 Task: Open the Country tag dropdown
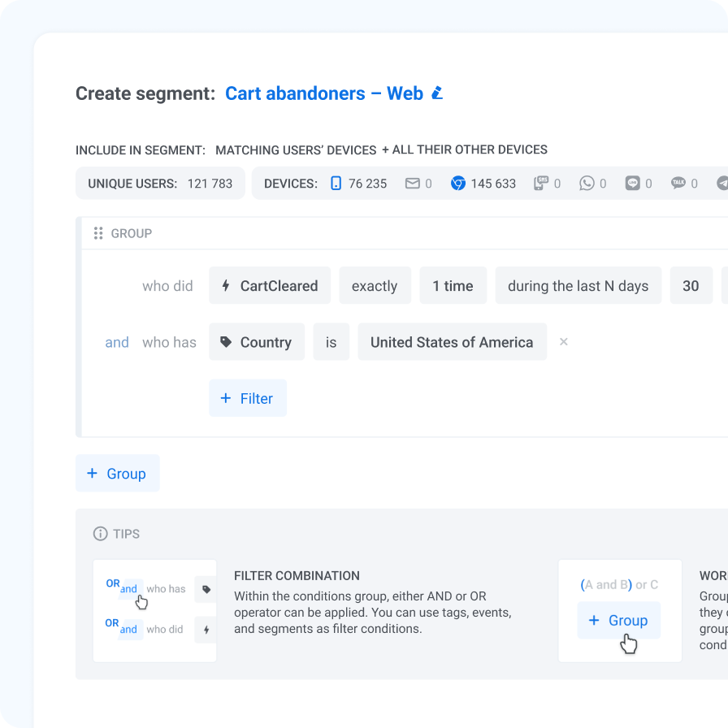coord(257,342)
